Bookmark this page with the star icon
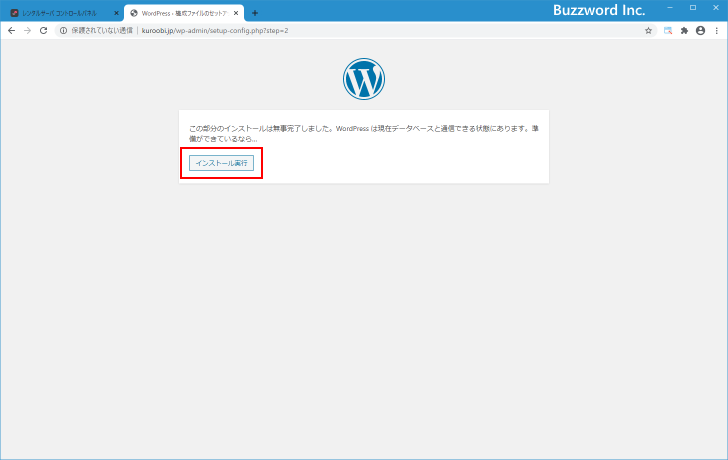The height and width of the screenshot is (460, 728). [648, 31]
